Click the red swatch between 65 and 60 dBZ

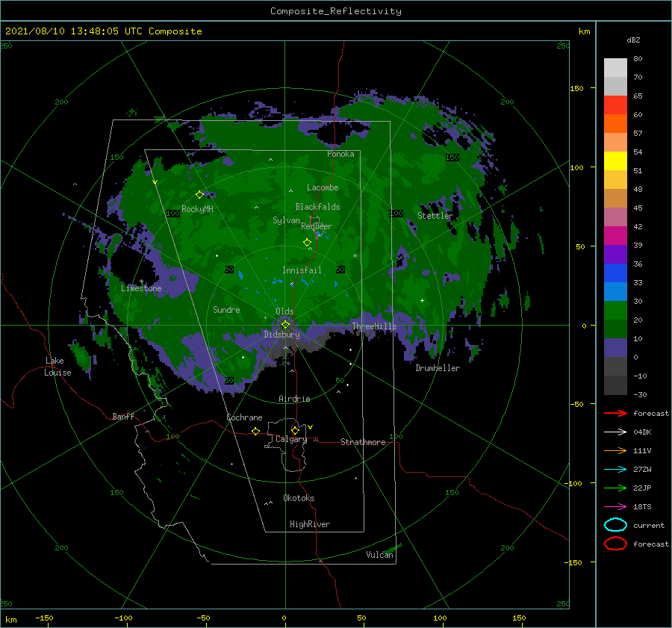point(615,105)
